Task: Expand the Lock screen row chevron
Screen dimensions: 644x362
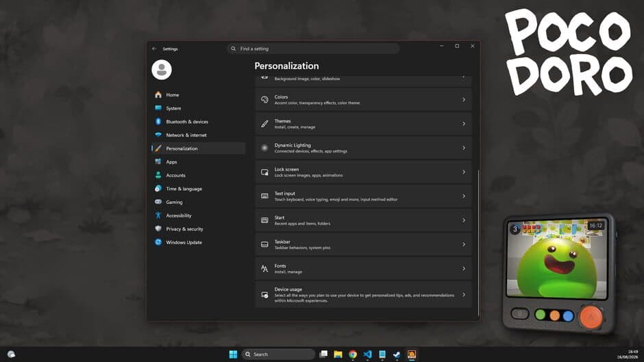Action: pos(464,172)
